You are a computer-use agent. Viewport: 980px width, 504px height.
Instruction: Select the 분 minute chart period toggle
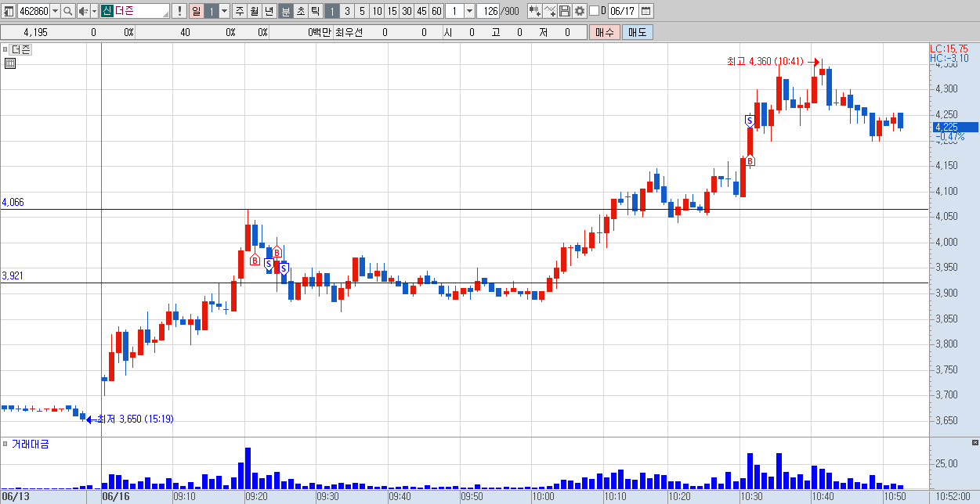coord(285,11)
